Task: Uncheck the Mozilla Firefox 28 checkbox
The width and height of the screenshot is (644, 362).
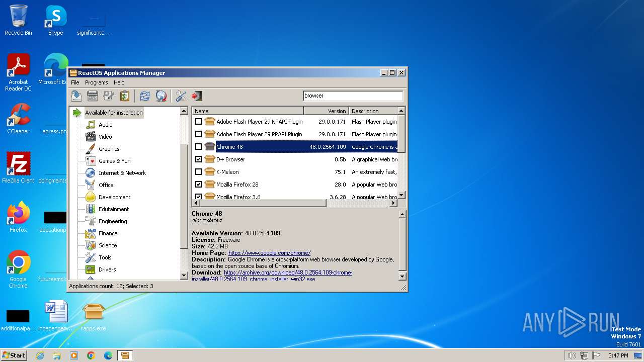Action: pyautogui.click(x=198, y=185)
